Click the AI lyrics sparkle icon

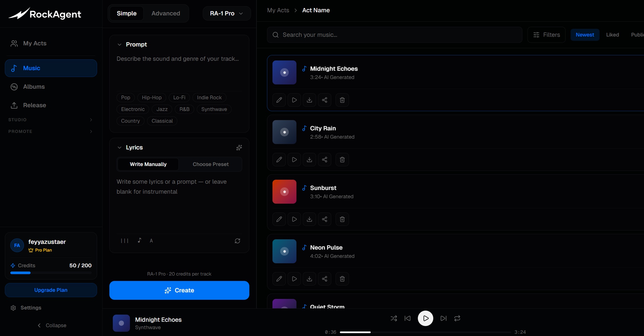pyautogui.click(x=239, y=147)
